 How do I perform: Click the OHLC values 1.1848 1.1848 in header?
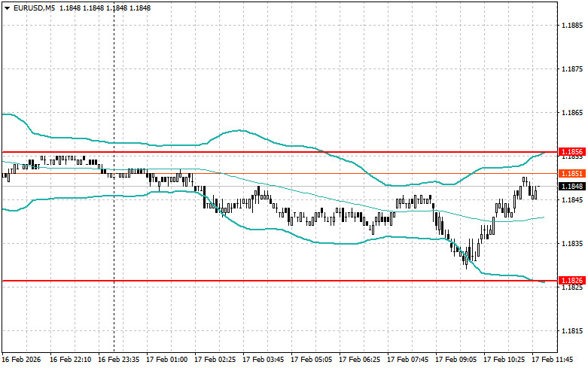point(105,8)
